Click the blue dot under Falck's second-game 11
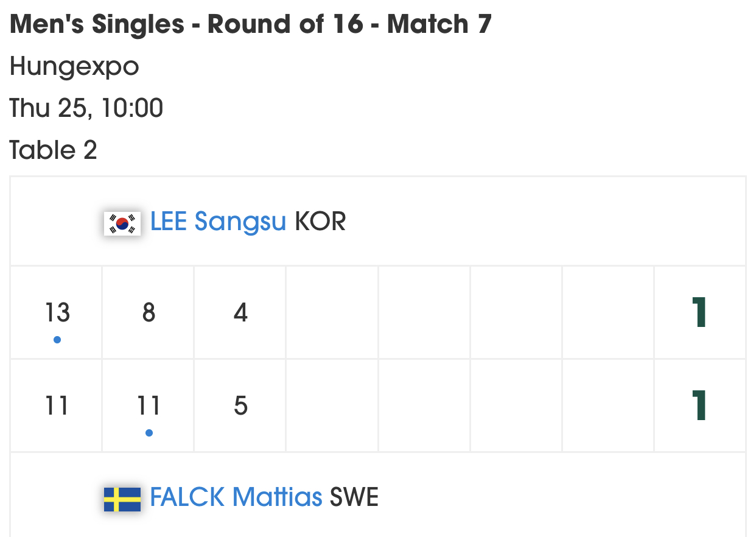The height and width of the screenshot is (537, 756). [x=149, y=433]
